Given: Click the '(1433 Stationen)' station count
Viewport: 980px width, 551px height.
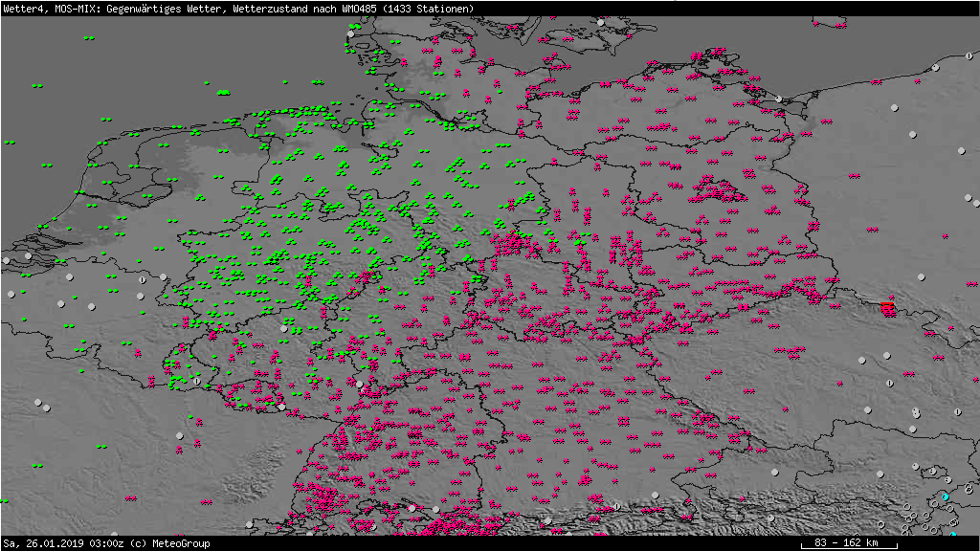Looking at the screenshot, I should (427, 9).
